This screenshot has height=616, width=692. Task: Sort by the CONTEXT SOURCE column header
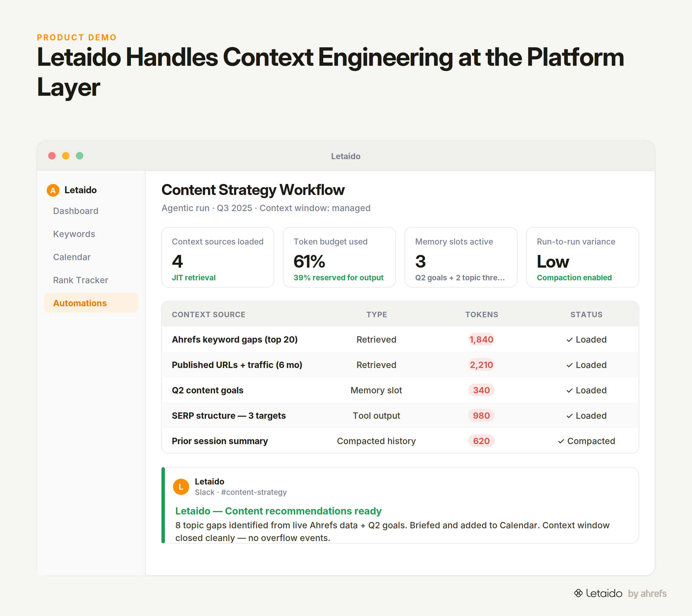coord(208,315)
